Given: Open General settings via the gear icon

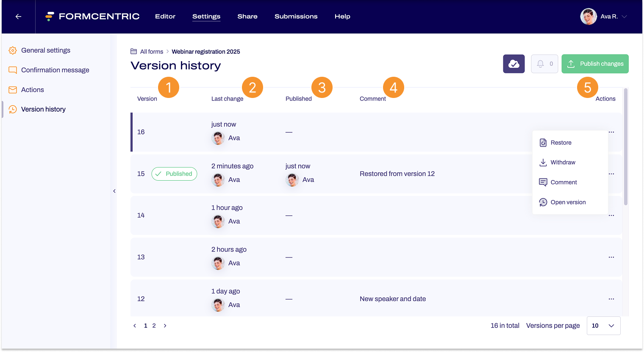Looking at the screenshot, I should pyautogui.click(x=13, y=50).
